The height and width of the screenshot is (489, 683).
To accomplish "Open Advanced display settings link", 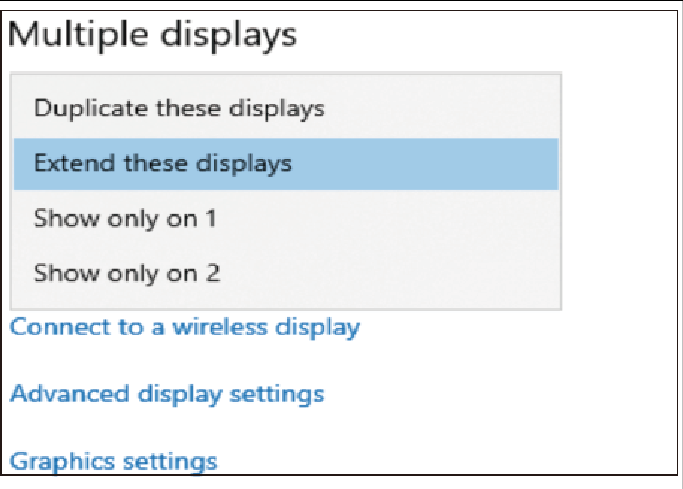I will click(167, 394).
